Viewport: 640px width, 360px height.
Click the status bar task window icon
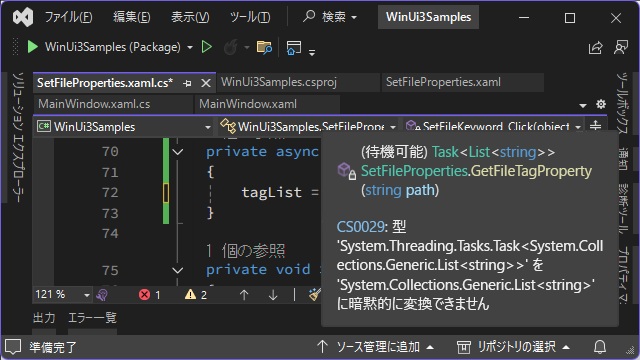tap(13, 347)
